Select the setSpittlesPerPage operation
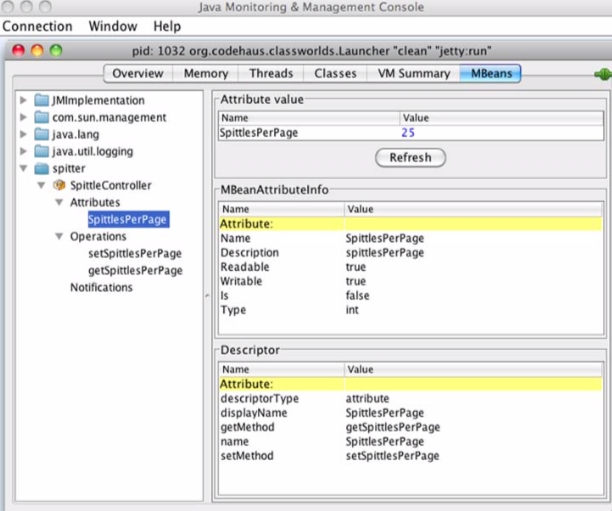Viewport: 612px width, 511px height. 135,254
